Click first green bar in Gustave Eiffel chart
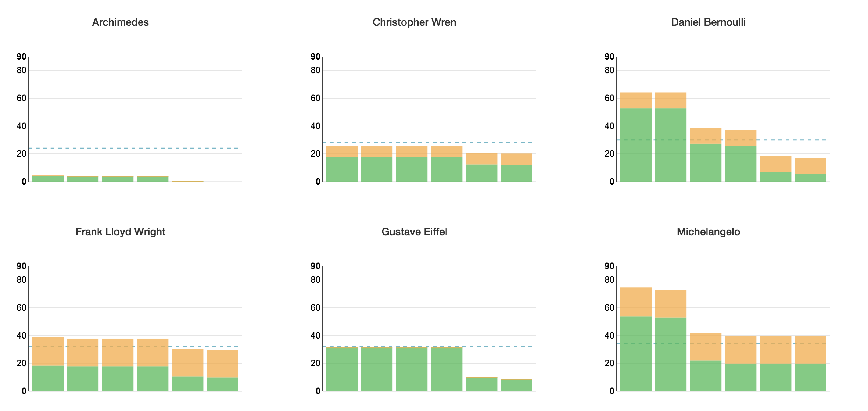Viewport: 868px width, 411px height. point(342,369)
